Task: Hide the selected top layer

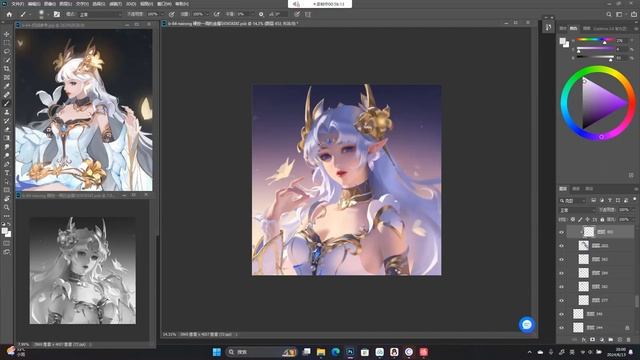Action: pos(562,232)
